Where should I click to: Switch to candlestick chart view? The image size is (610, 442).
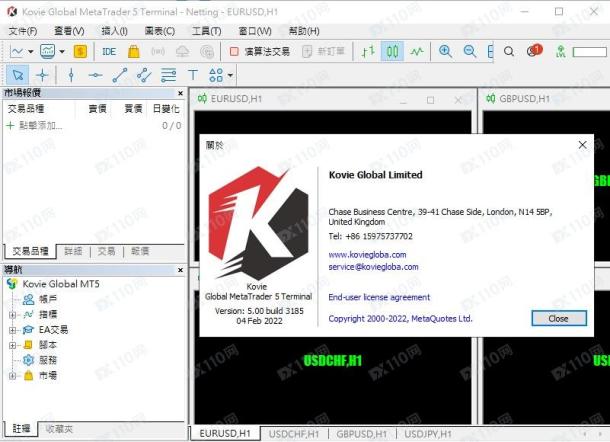pos(393,51)
